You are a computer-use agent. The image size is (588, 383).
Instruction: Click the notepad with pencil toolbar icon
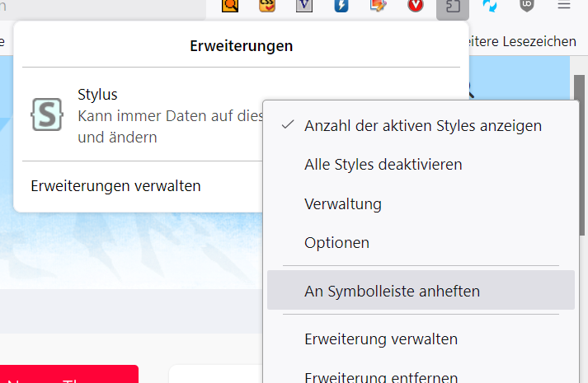point(379,6)
